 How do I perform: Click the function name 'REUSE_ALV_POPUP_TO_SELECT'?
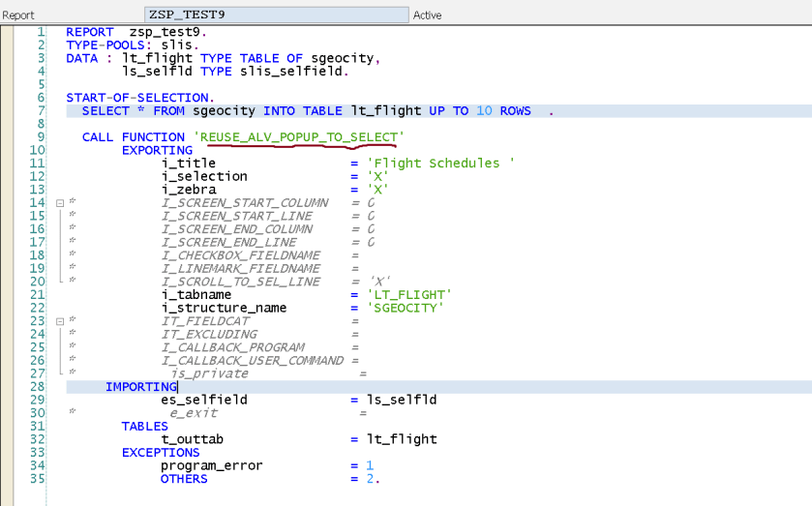point(300,137)
